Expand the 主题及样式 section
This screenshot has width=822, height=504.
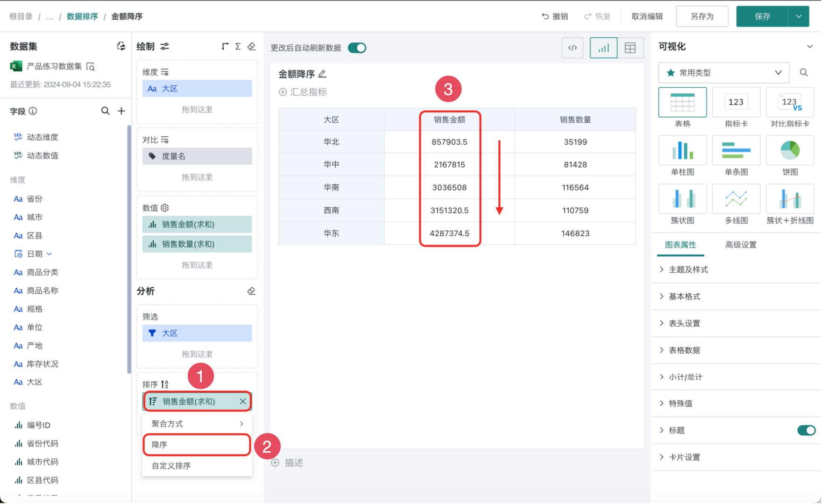coord(688,270)
